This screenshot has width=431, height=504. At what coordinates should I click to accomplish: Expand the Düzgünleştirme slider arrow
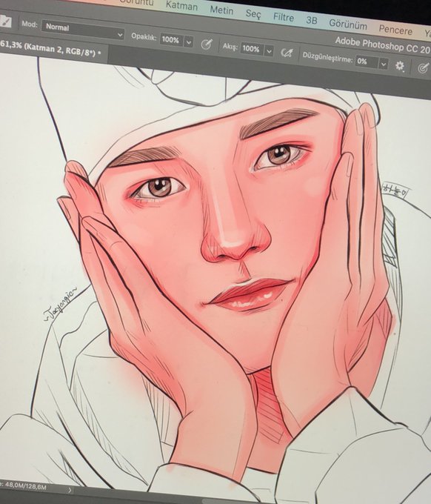coord(384,64)
